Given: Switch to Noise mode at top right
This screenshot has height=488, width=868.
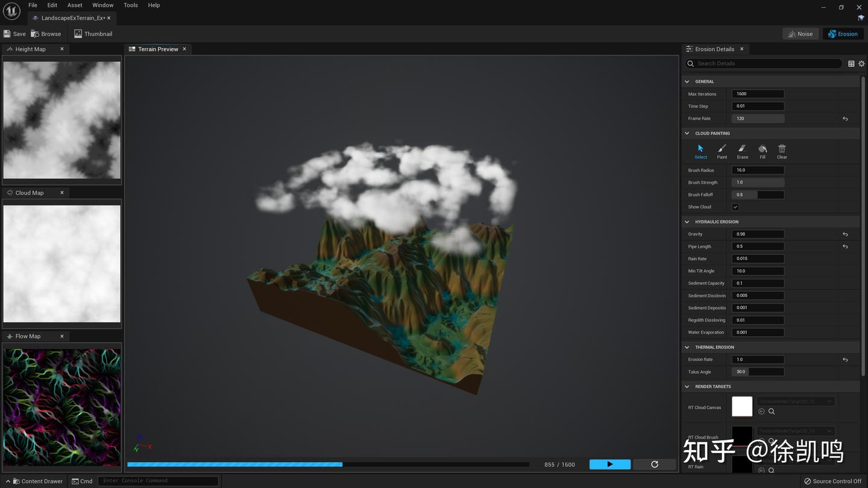Looking at the screenshot, I should 800,34.
